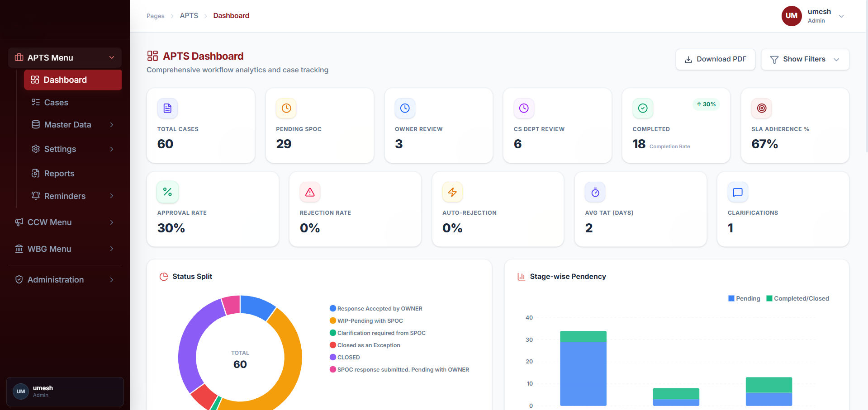
Task: Click the Total Cases document icon
Action: point(167,108)
